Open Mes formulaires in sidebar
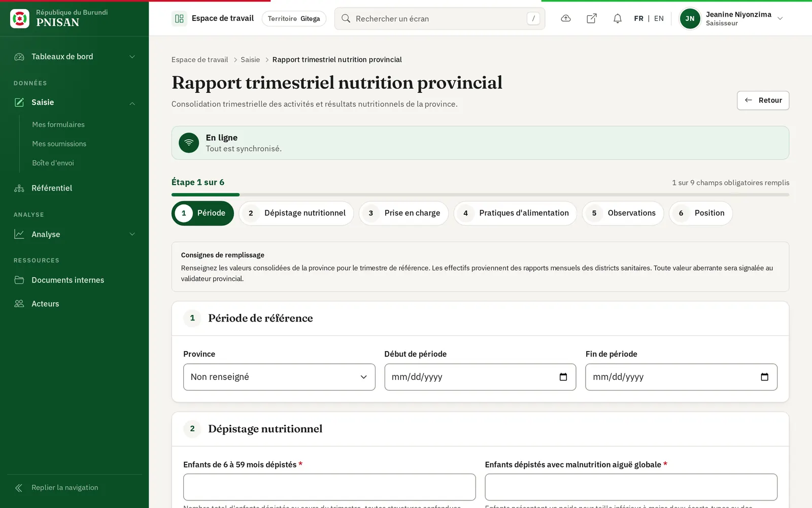 [x=58, y=124]
